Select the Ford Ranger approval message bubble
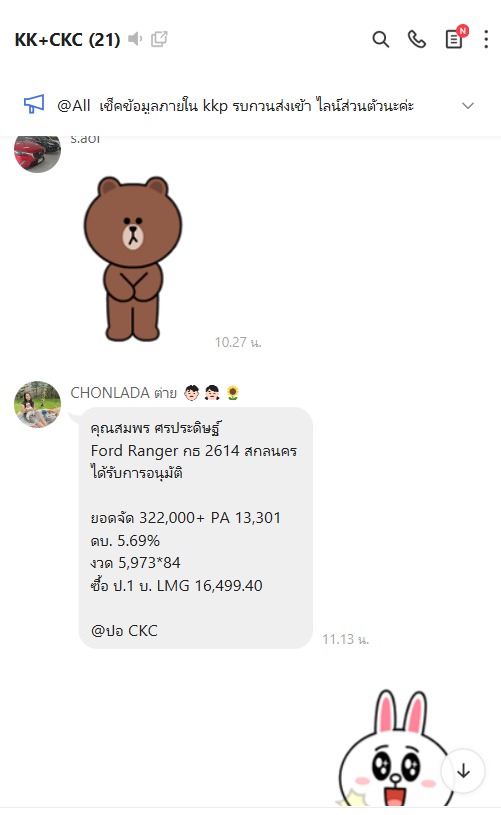 (195, 528)
